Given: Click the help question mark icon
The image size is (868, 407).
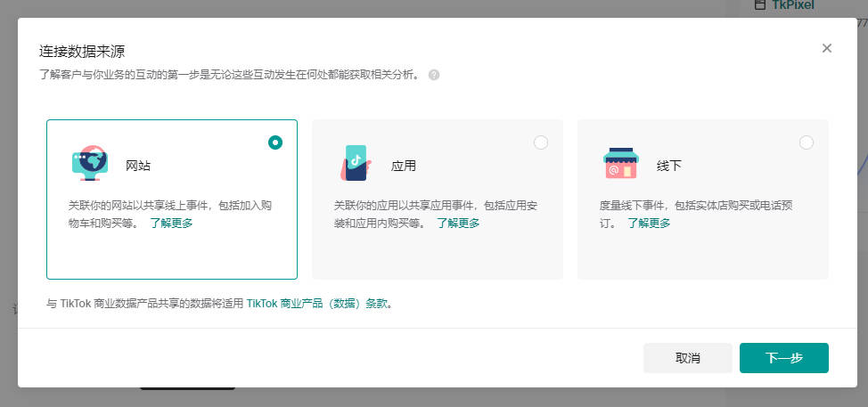Looking at the screenshot, I should click(434, 75).
